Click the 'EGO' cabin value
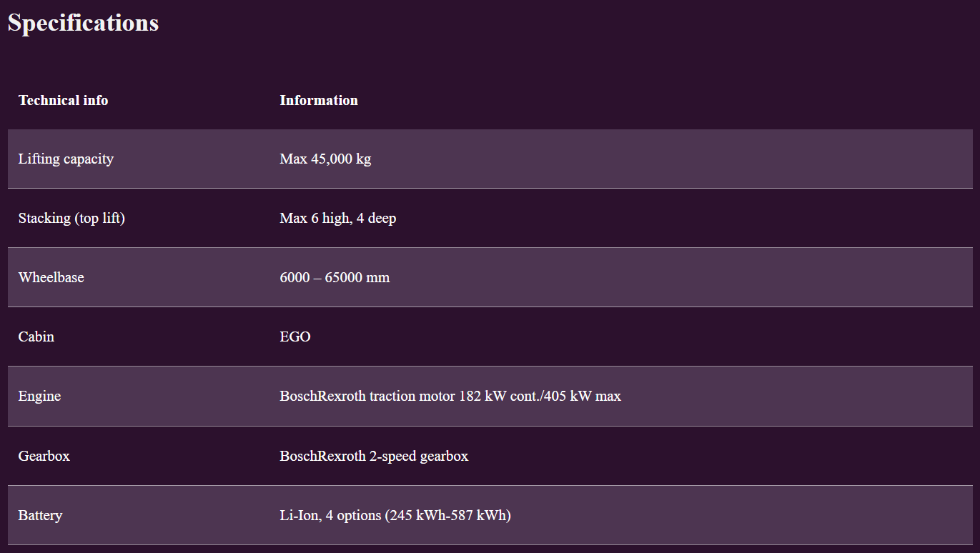 pos(295,337)
